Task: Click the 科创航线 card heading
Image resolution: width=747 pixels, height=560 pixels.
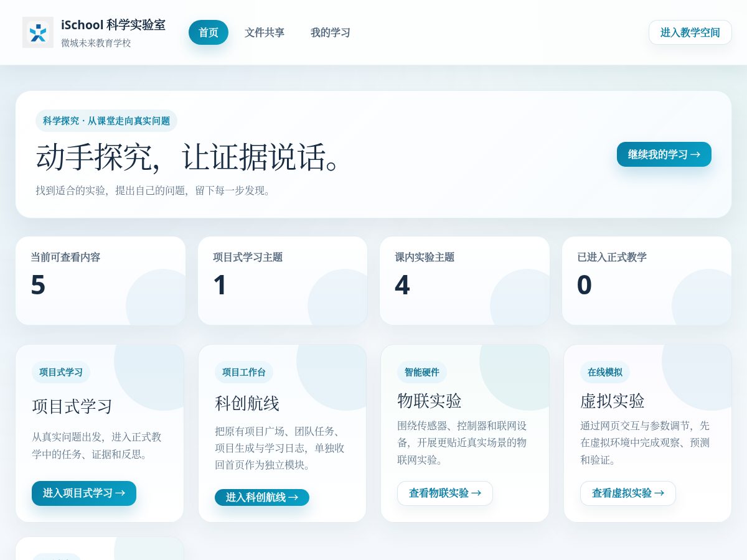Action: [247, 404]
